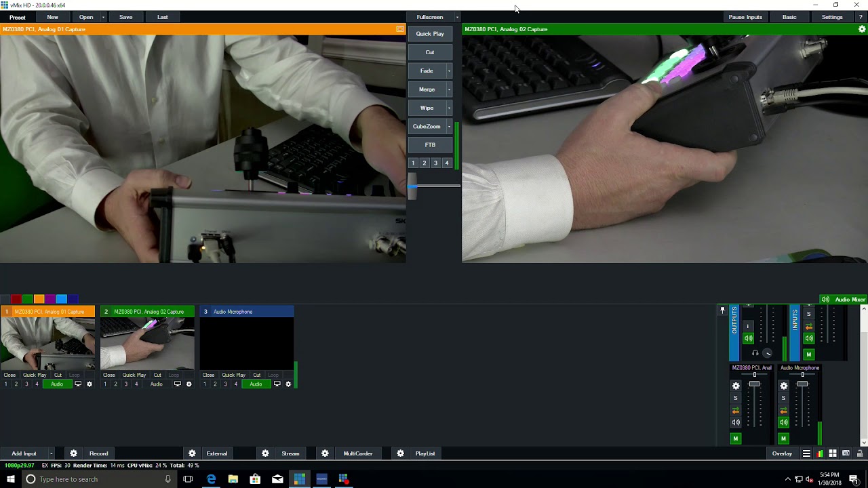
Task: Open output preview settings gear icon
Action: click(x=862, y=29)
